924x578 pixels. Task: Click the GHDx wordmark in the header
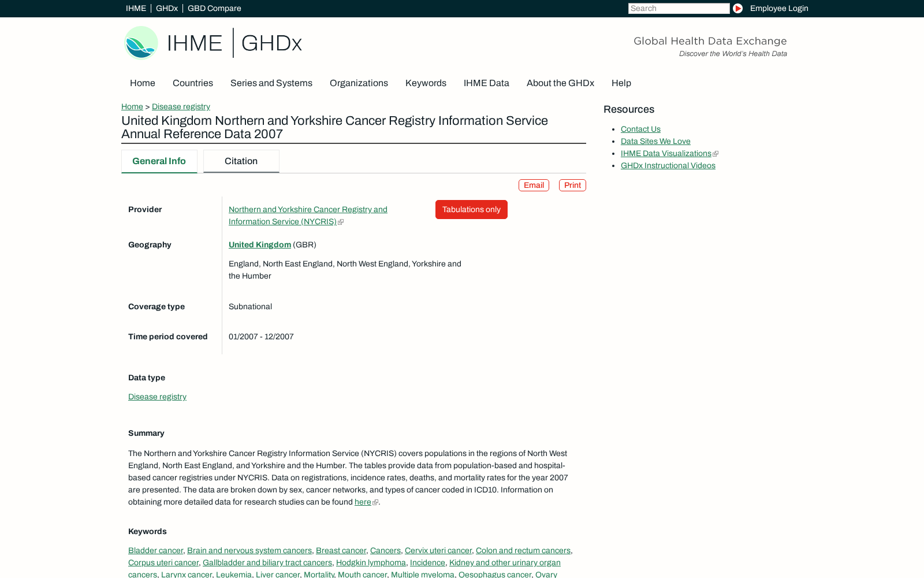click(x=271, y=43)
